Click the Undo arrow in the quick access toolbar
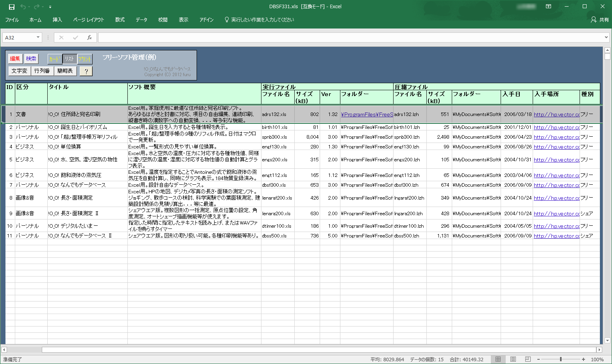612x364 pixels. click(x=23, y=7)
